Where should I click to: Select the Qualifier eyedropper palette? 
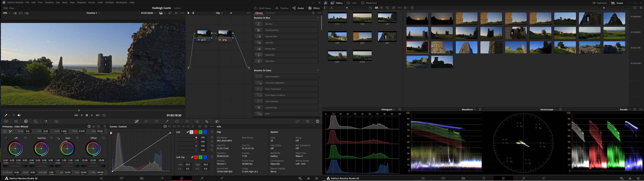point(167,122)
